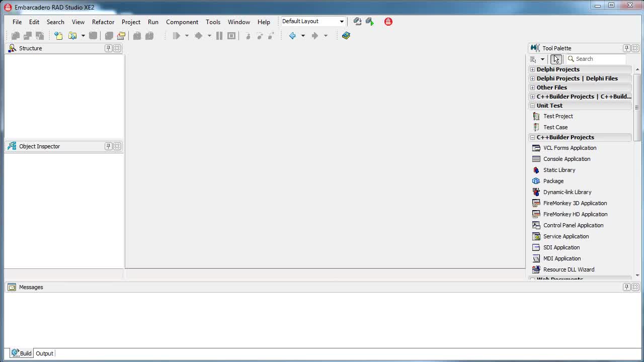Click the Set Debug Desktop icon
The width and height of the screenshot is (644, 362).
click(370, 22)
